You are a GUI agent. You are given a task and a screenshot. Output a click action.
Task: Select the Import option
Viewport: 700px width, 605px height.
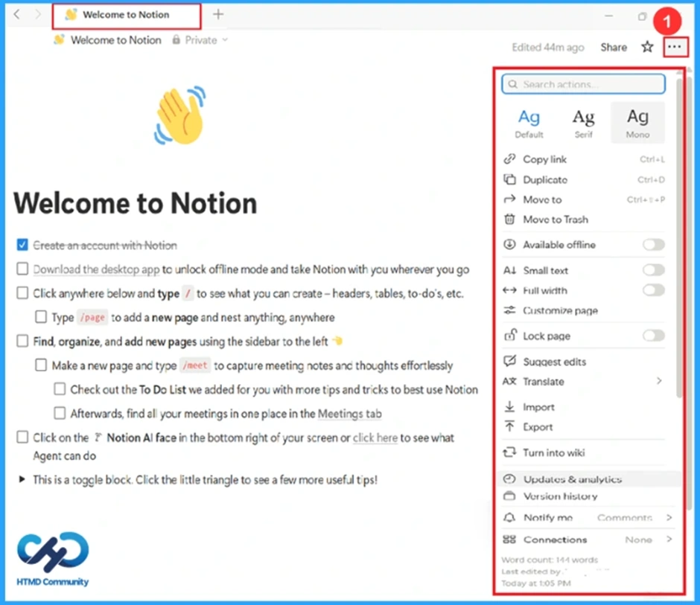click(x=538, y=407)
